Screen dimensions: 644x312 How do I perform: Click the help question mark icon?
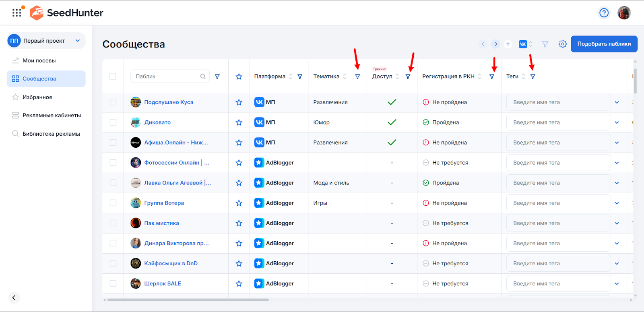tap(604, 13)
